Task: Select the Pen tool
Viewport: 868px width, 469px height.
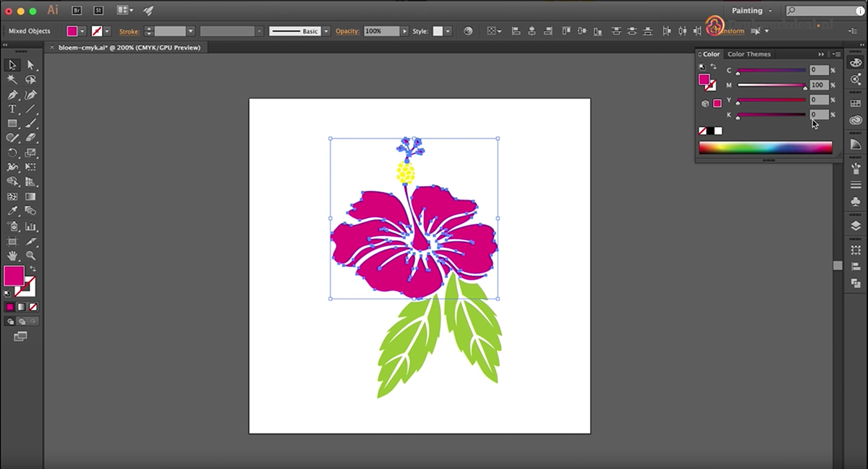Action: (x=12, y=95)
